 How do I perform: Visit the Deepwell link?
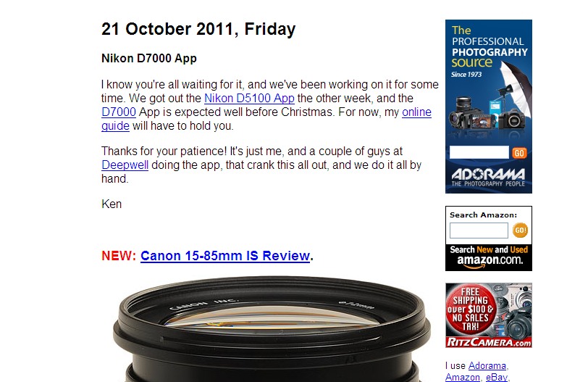point(125,165)
